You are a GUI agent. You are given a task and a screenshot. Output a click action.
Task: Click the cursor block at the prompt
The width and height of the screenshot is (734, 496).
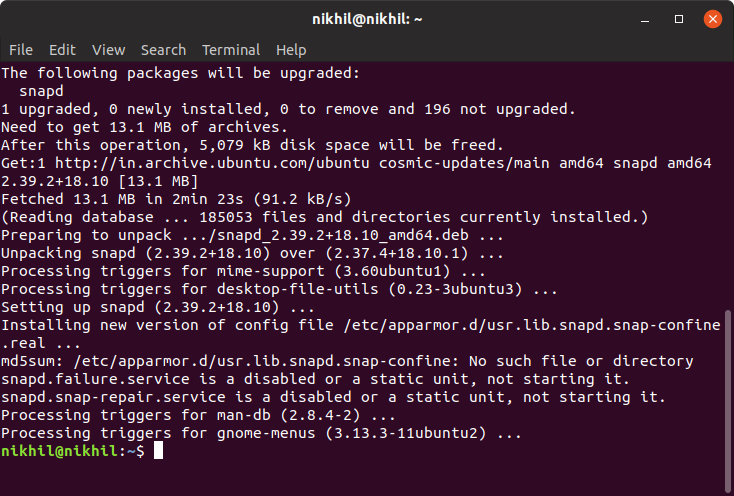157,452
